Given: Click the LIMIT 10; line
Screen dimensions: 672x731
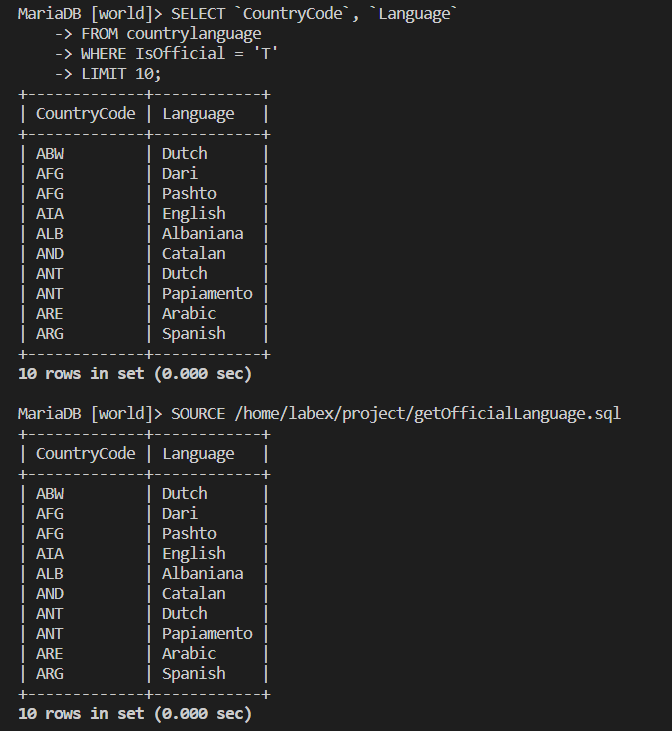Looking at the screenshot, I should (x=121, y=74).
